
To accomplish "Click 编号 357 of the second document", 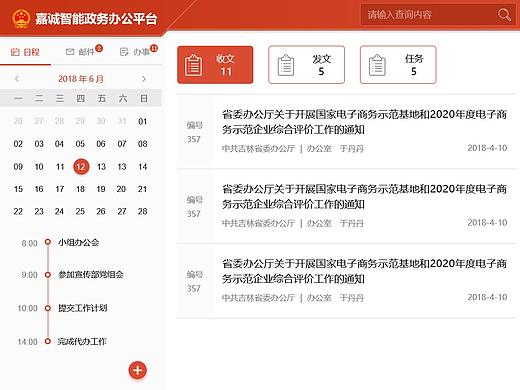I will (x=194, y=207).
